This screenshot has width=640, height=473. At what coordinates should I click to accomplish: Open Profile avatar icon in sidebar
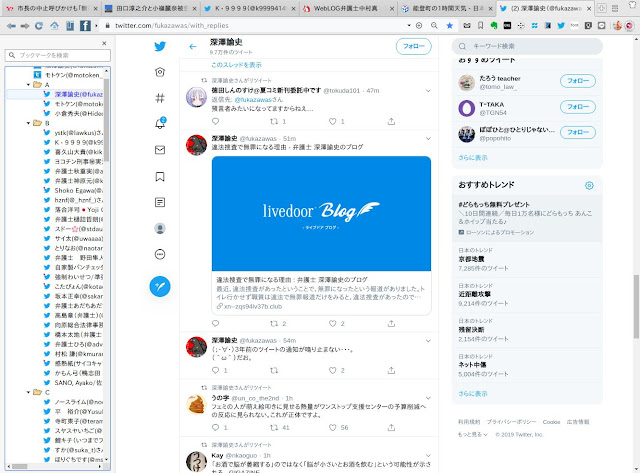[x=160, y=228]
